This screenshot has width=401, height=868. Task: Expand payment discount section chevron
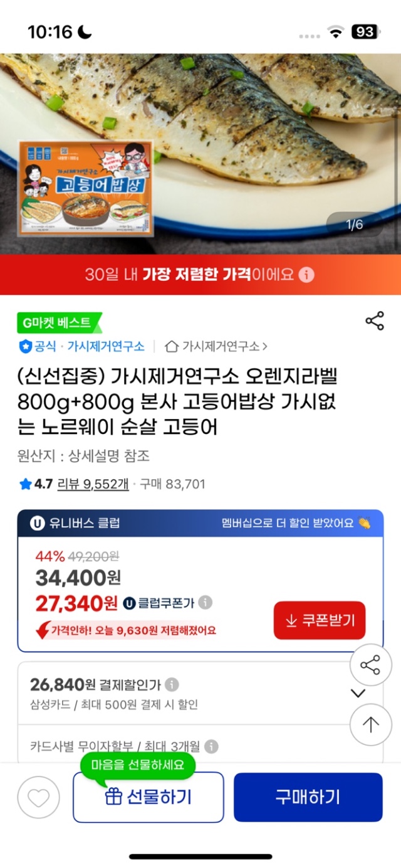click(x=358, y=693)
